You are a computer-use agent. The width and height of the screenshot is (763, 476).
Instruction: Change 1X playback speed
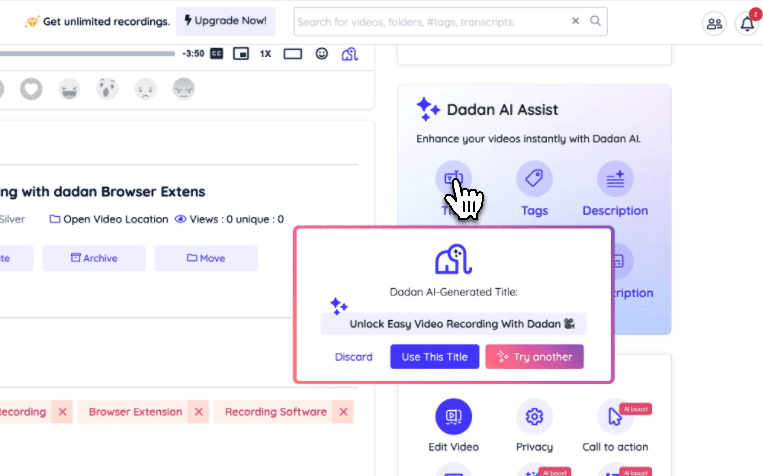click(265, 54)
